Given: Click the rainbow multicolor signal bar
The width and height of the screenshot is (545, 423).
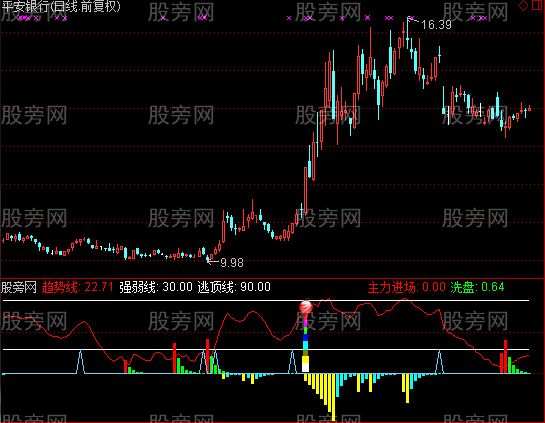Looking at the screenshot, I should pyautogui.click(x=306, y=343).
